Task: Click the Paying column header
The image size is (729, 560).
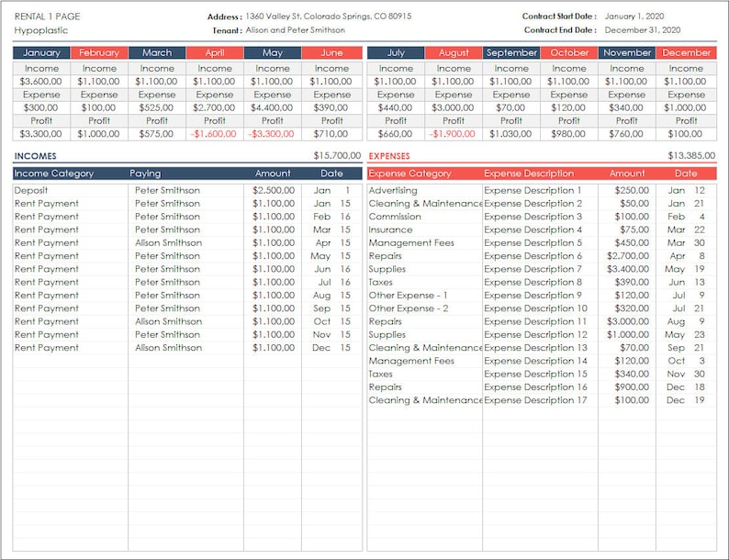Action: (145, 174)
